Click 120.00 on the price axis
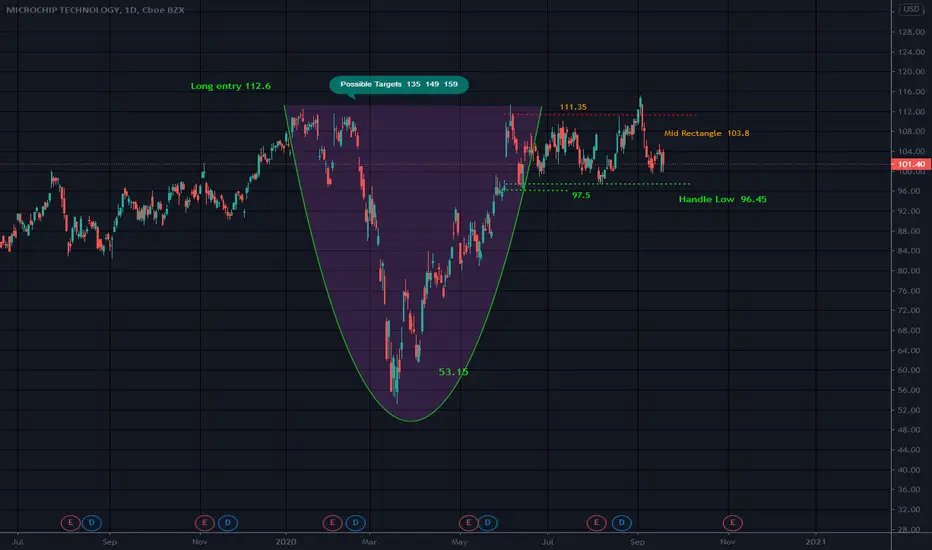Viewport: 932px width, 550px height. click(911, 71)
